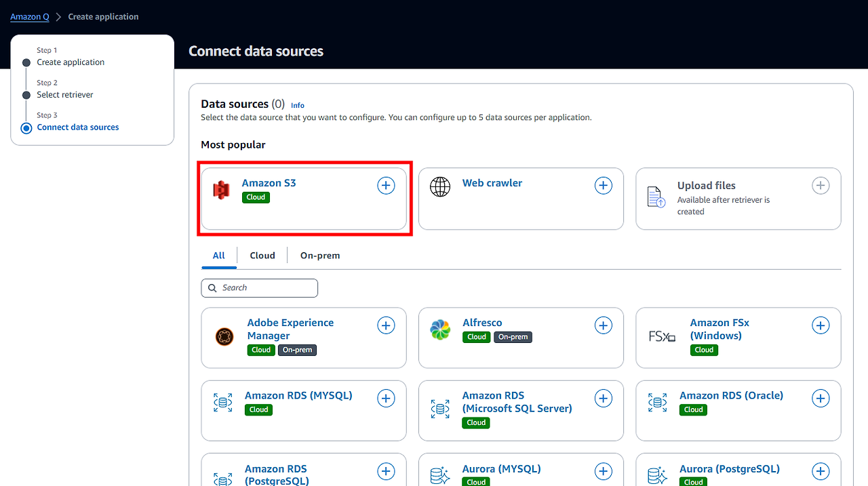Click the FSx logo icon
The image size is (868, 486).
click(x=662, y=336)
